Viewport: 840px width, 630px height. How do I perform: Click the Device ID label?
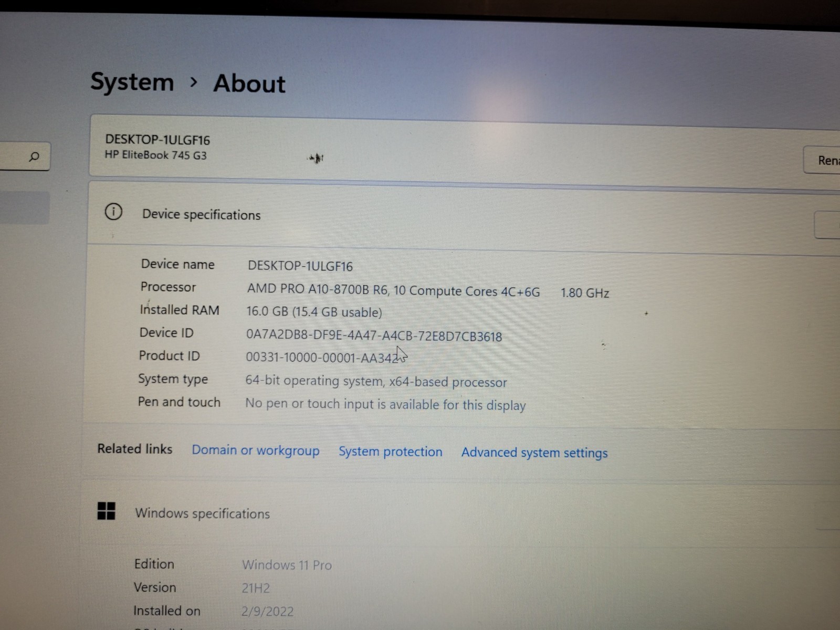pos(166,333)
